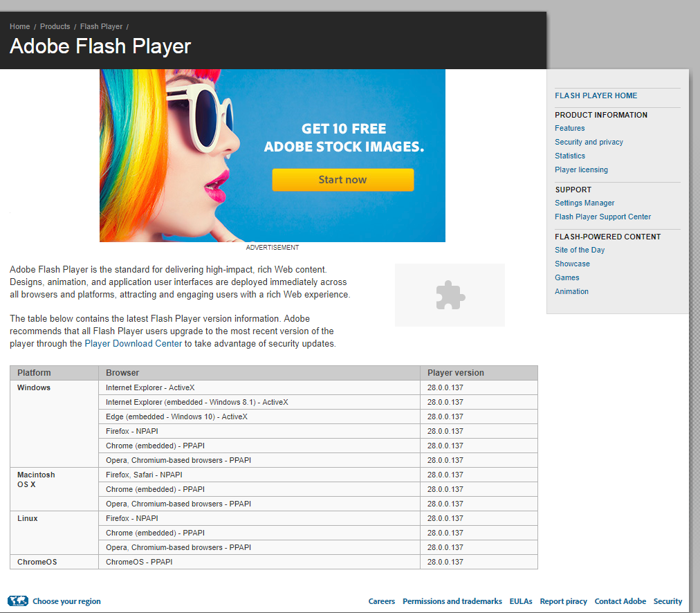This screenshot has width=700, height=613.
Task: Open the Careers footer link
Action: point(381,601)
